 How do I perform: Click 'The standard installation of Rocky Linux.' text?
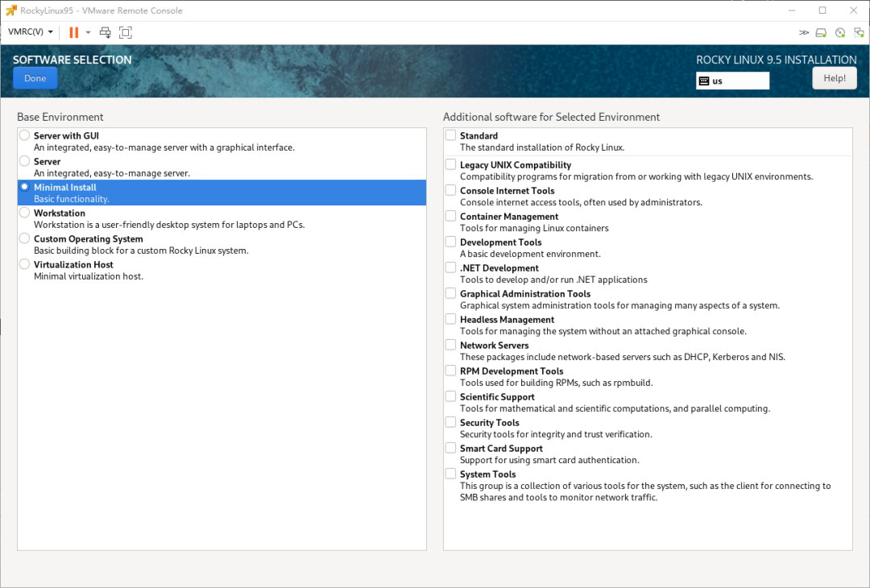pos(542,147)
